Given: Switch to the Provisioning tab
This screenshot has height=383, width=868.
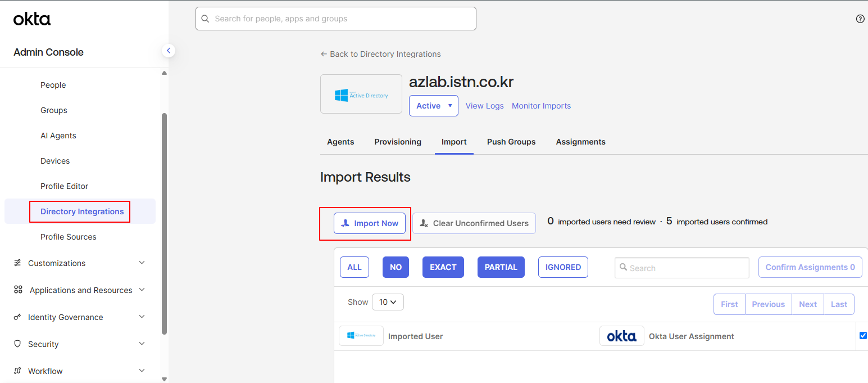Looking at the screenshot, I should (x=398, y=142).
